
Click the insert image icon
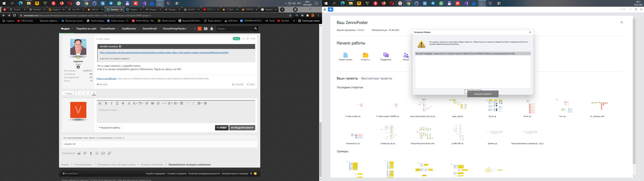click(x=152, y=103)
